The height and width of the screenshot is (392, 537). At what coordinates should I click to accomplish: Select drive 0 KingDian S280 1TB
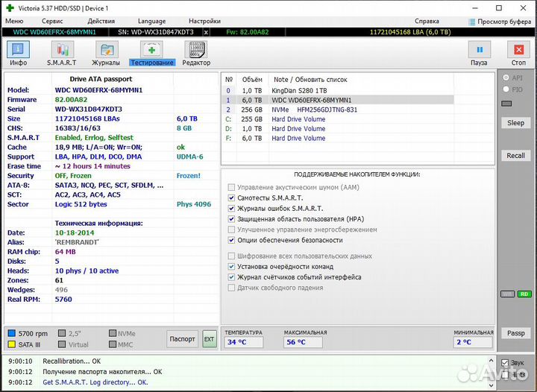coord(338,91)
